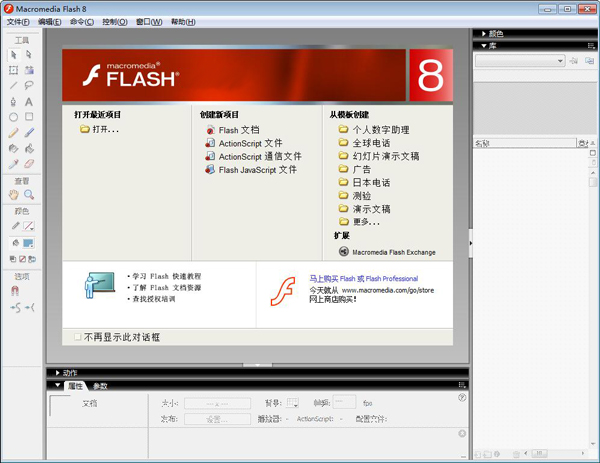Click the library pin current library icon
This screenshot has height=463, width=600.
(x=574, y=61)
